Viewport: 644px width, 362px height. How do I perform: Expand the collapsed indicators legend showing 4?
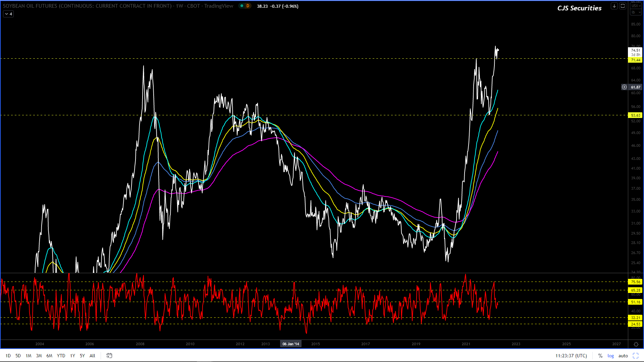coord(8,14)
